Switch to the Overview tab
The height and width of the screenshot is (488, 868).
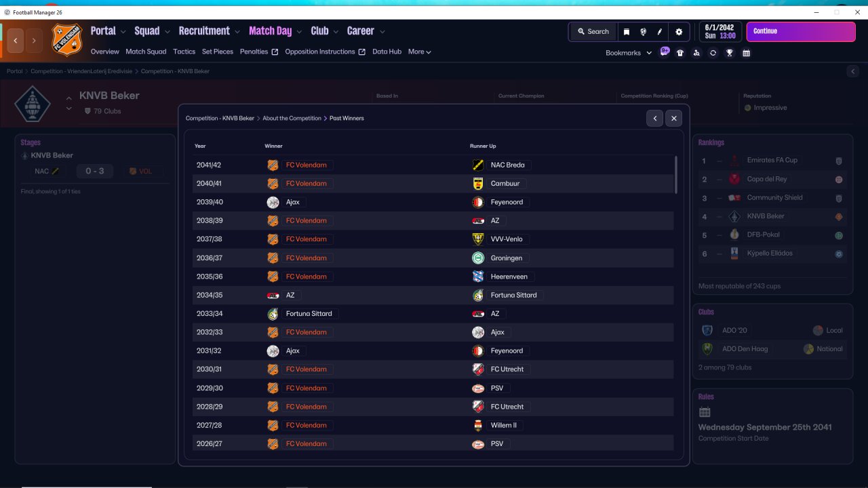point(105,52)
